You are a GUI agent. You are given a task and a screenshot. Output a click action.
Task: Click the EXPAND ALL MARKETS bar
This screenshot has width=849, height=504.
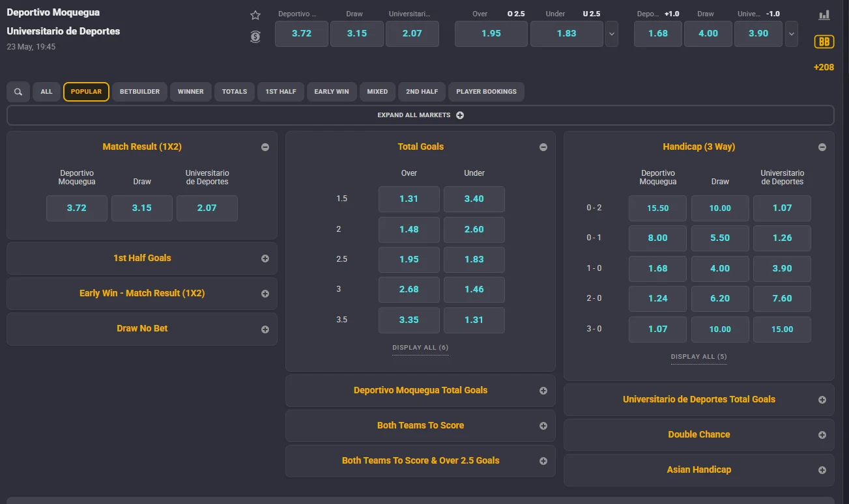(x=420, y=115)
